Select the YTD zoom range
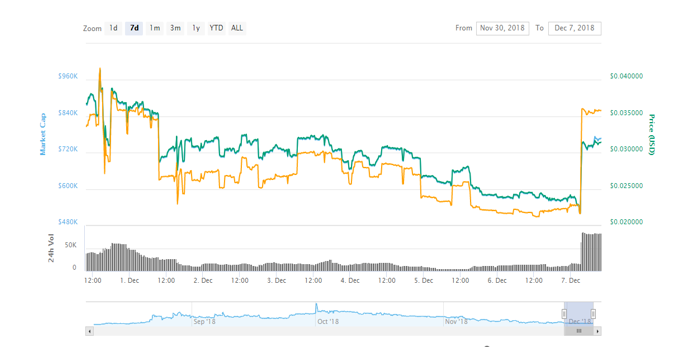 tap(216, 28)
